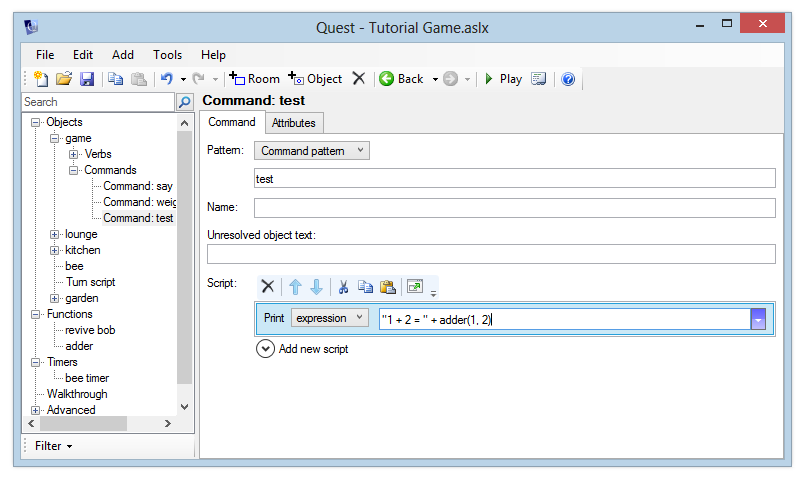Open the script toolbar overflow arrow
805x482 pixels.
[x=433, y=294]
